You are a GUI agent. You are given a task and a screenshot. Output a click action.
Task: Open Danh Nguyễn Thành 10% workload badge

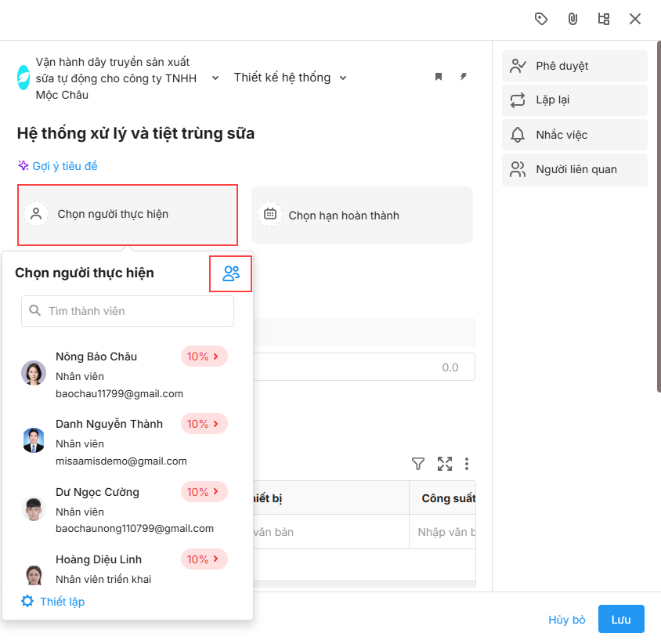tap(204, 423)
